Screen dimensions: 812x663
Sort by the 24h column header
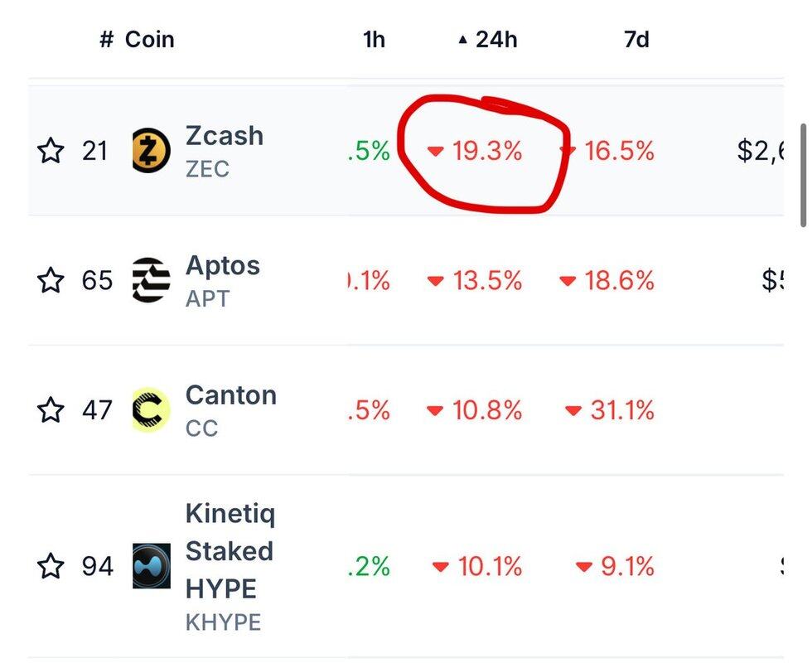(x=495, y=40)
